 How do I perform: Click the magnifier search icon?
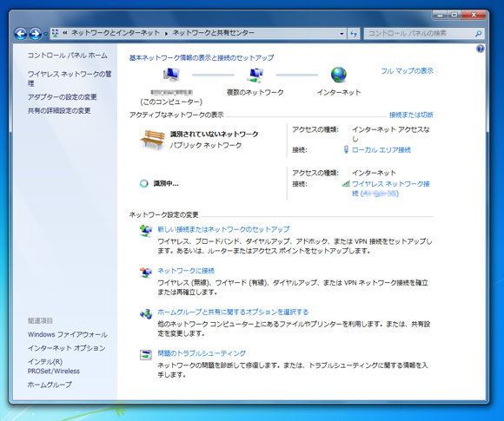coord(478,33)
